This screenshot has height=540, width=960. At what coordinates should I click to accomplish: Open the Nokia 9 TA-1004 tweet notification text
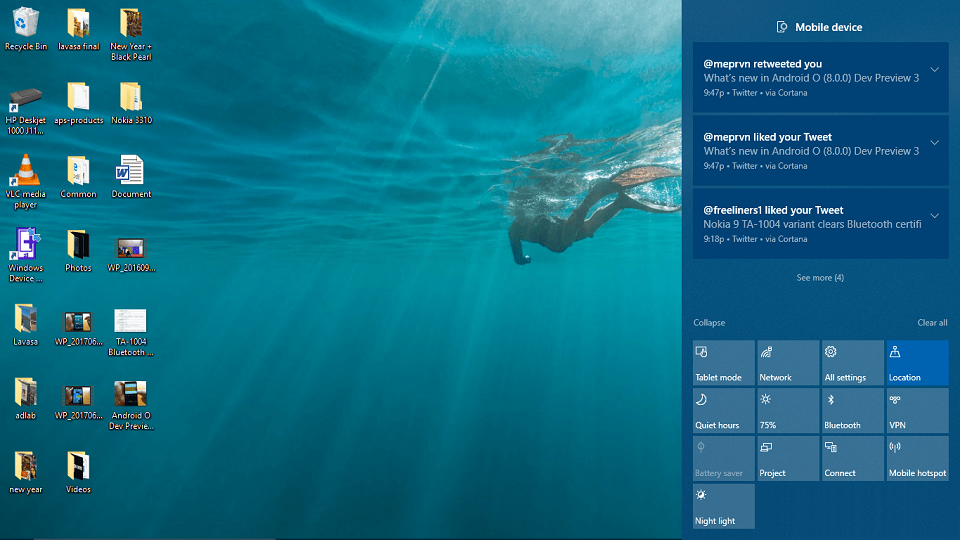812,225
